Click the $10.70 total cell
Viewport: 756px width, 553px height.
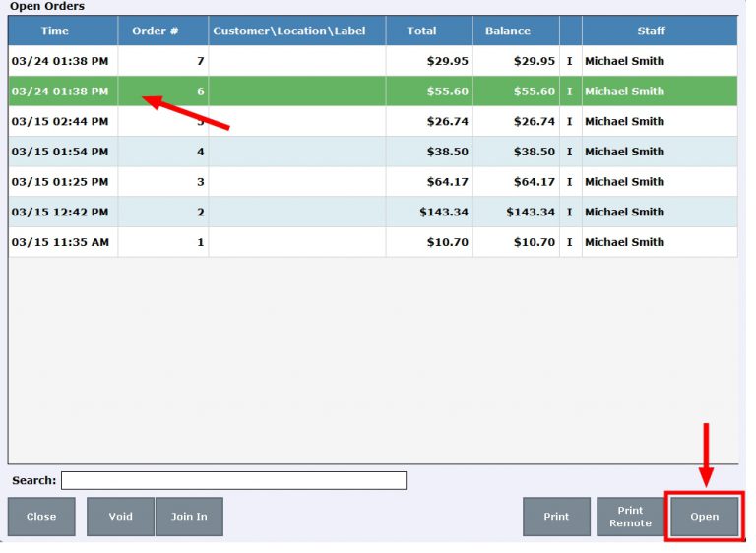click(x=429, y=242)
